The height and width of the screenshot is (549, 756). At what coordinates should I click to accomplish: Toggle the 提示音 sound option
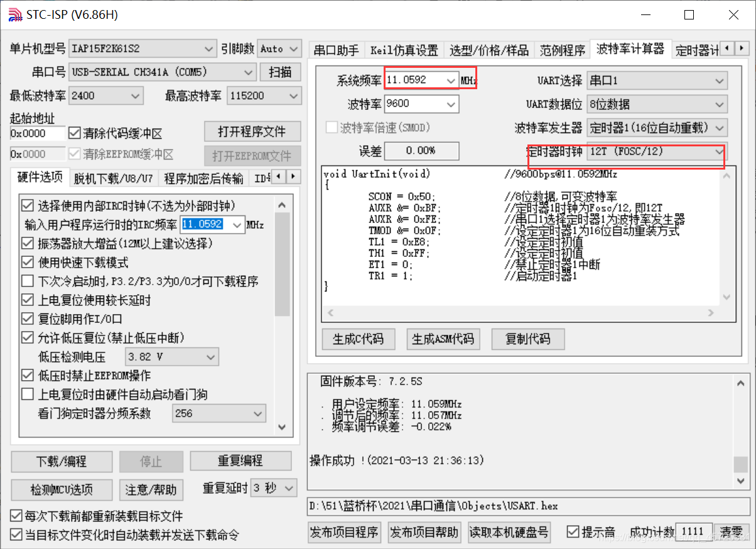point(573,531)
